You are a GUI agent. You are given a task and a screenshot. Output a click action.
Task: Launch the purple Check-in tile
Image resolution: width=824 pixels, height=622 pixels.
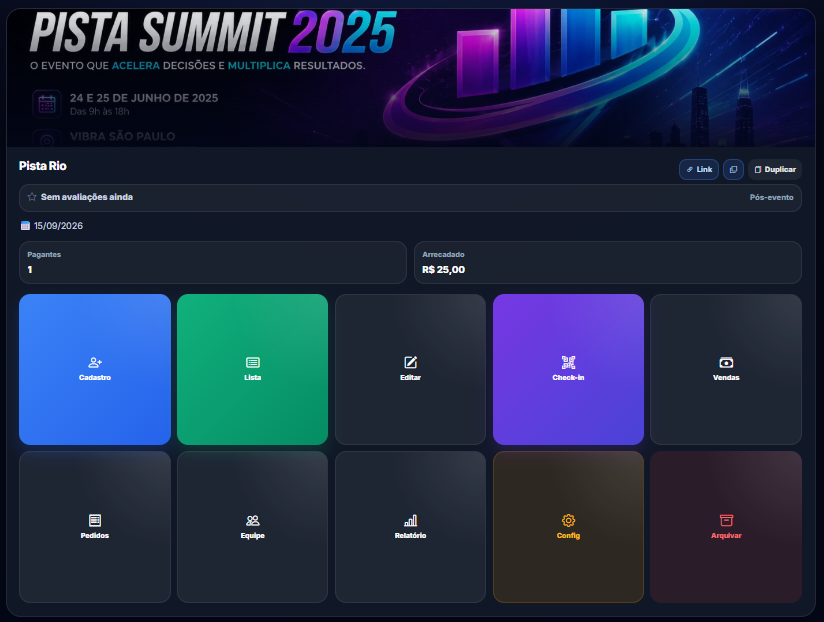pyautogui.click(x=568, y=369)
